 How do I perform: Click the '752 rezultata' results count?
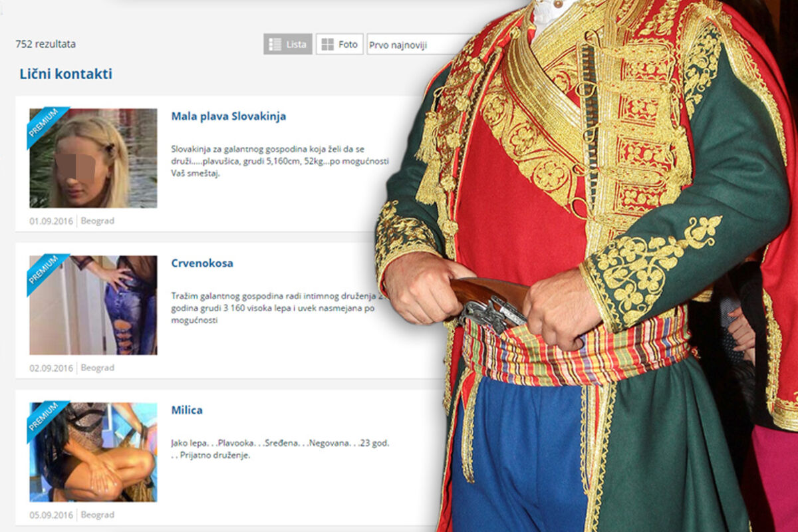pos(45,45)
